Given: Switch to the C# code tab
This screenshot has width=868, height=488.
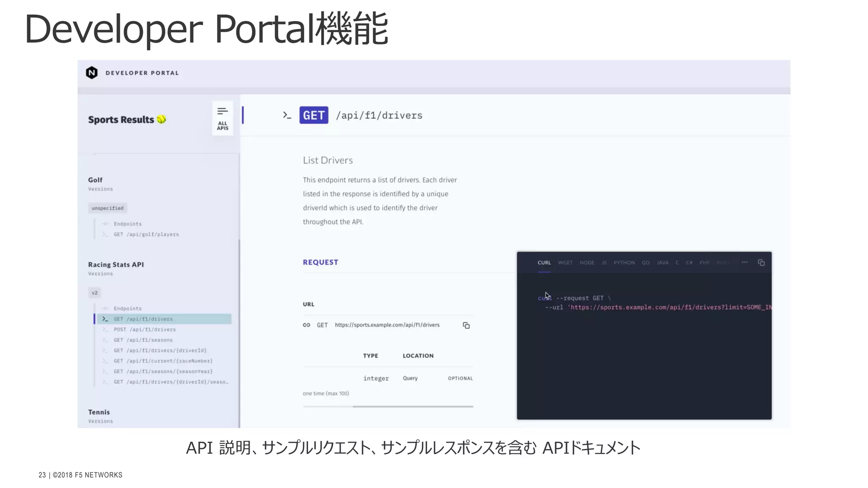Looking at the screenshot, I should (689, 263).
